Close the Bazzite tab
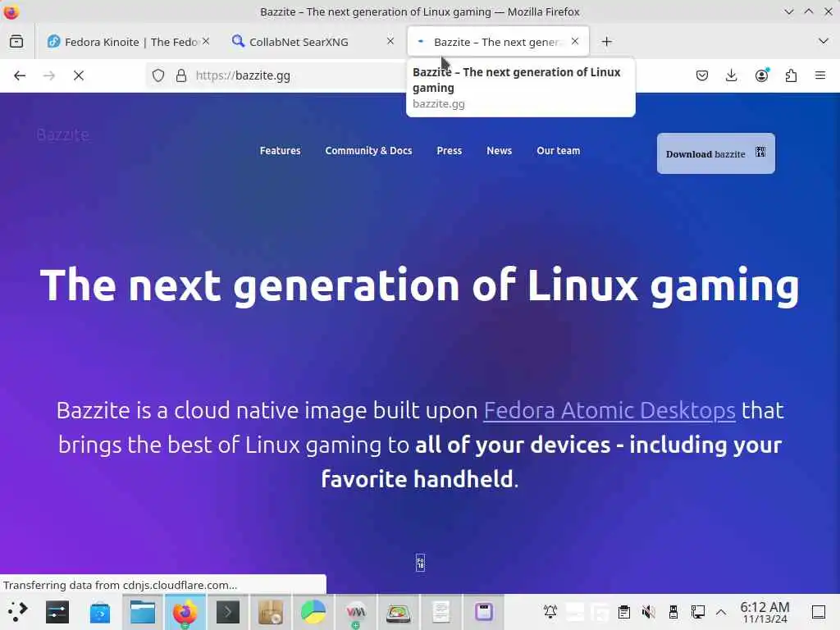The height and width of the screenshot is (630, 840). point(575,41)
